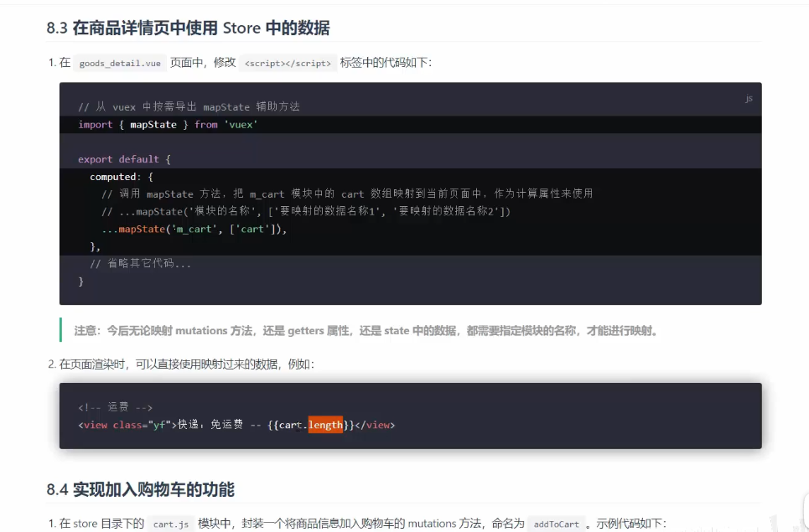Click the 'js' language label of code block
809x532 pixels.
pos(749,99)
